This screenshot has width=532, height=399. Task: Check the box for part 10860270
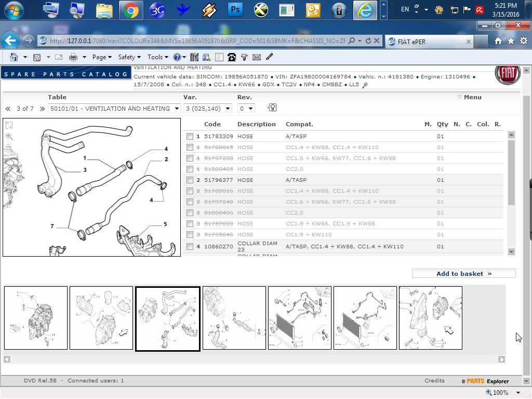190,247
